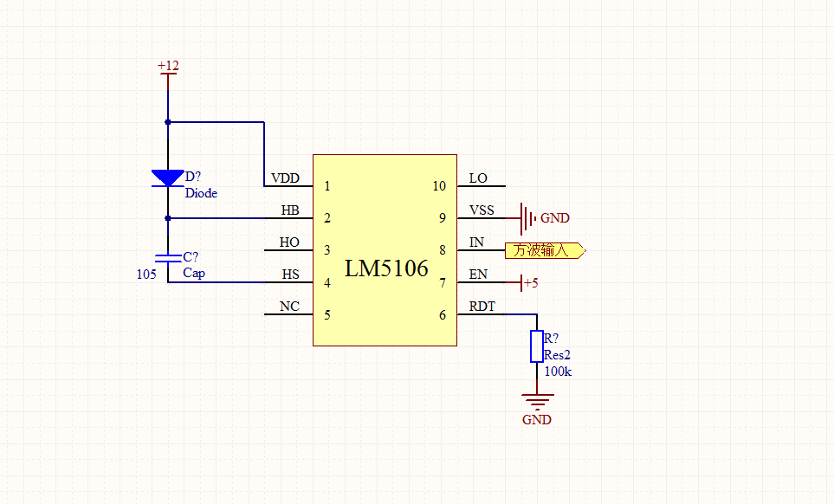Select the GND symbol beside VSS pin

coord(537,218)
